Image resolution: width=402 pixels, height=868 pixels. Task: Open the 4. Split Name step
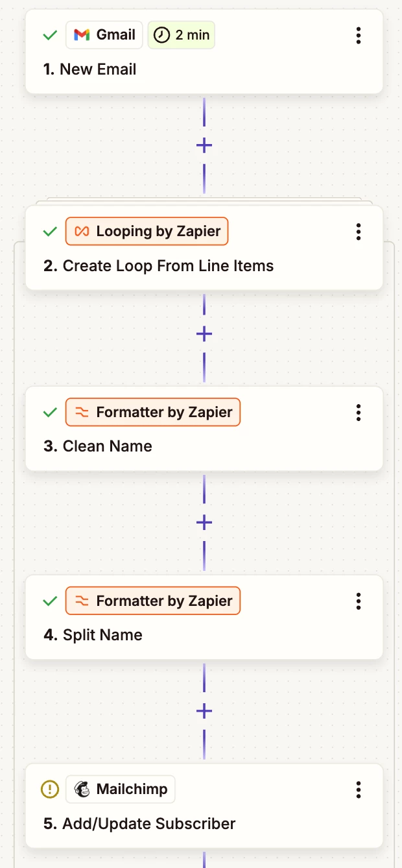click(x=204, y=618)
